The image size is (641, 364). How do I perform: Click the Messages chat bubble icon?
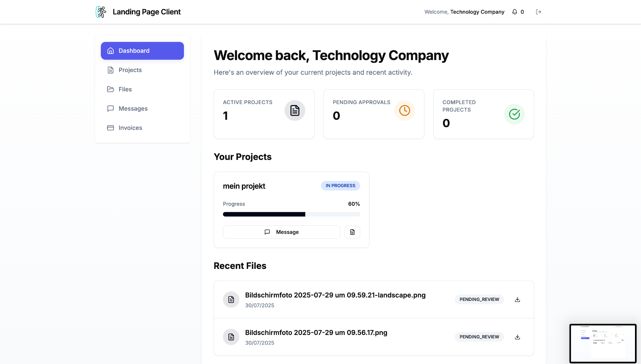point(111,108)
